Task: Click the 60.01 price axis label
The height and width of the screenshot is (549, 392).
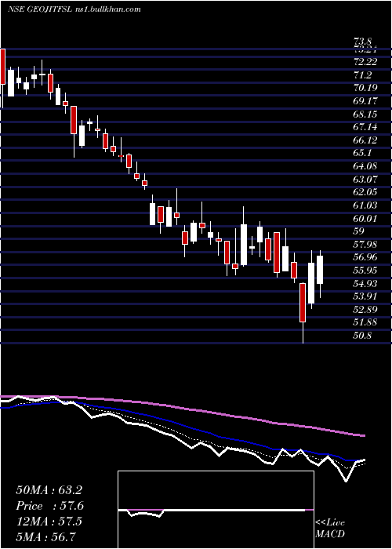Action: (367, 219)
